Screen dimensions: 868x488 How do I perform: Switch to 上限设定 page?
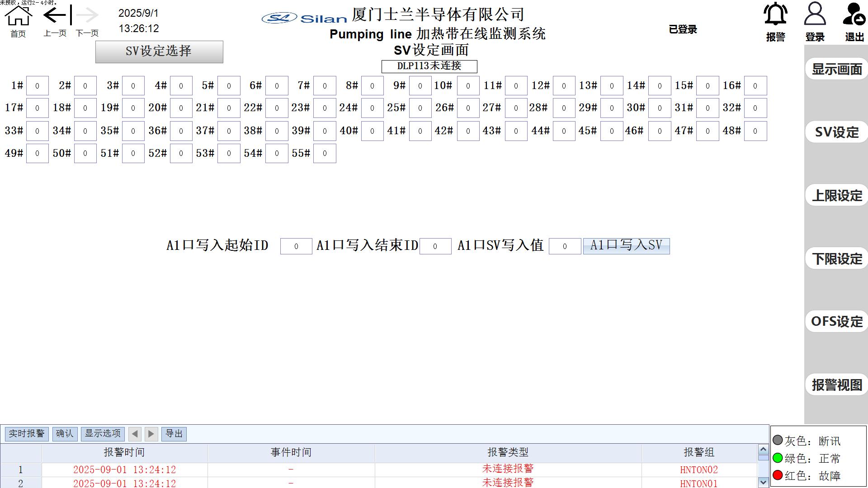[x=836, y=196]
